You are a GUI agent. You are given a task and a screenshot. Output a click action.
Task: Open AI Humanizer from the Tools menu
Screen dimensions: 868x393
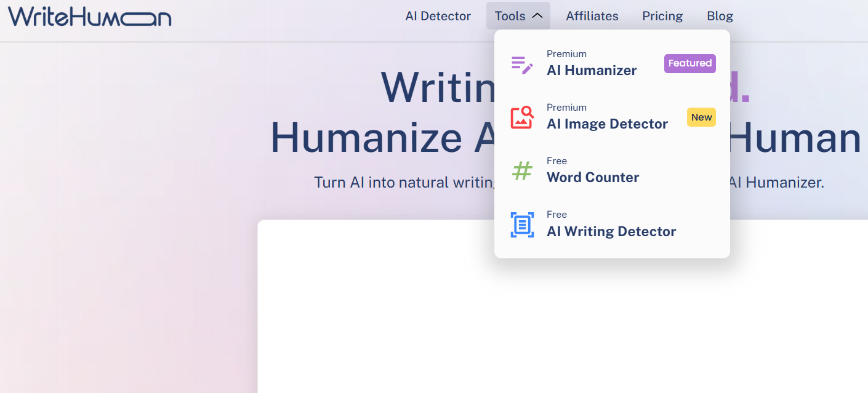592,71
